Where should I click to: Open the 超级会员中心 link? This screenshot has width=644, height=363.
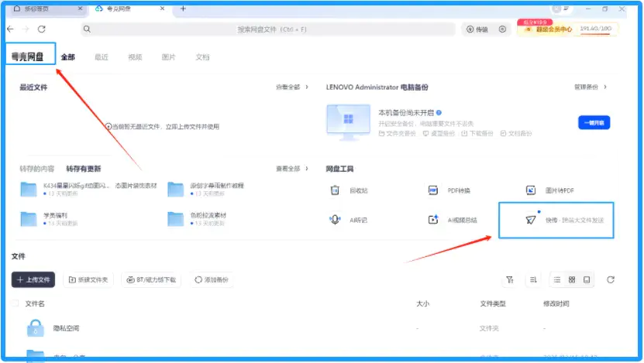tap(553, 29)
